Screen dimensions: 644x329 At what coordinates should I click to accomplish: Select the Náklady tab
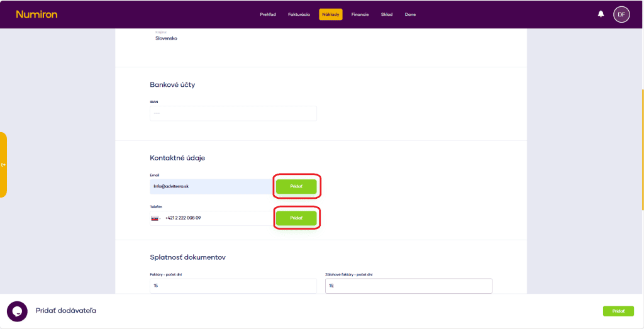[x=331, y=14]
